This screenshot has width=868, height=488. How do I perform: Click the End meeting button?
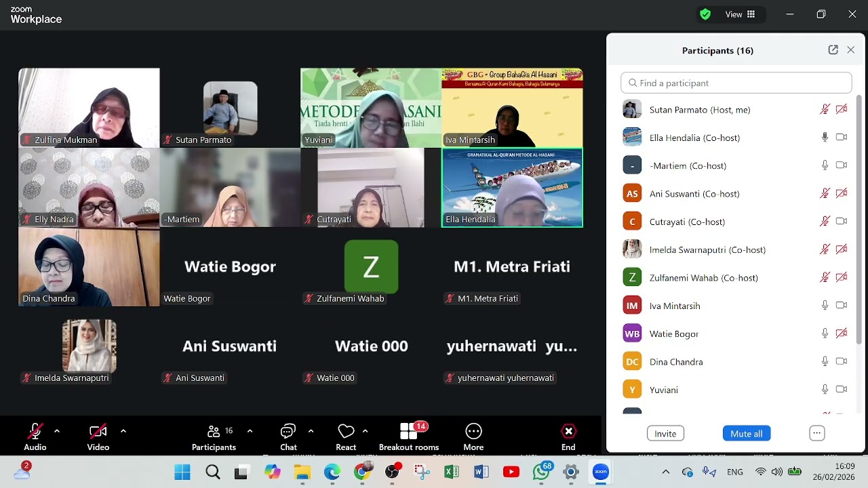pos(568,436)
